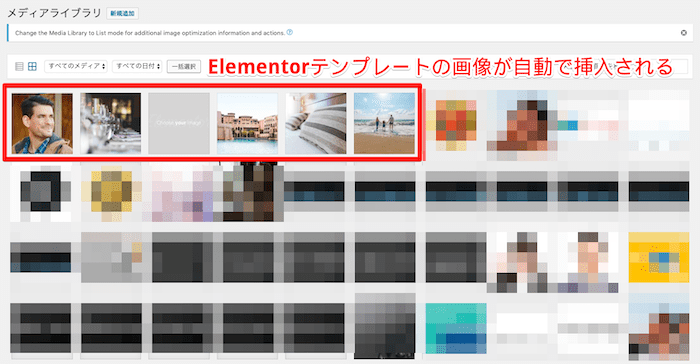
Task: Select the yellow background blurred thumbnail
Action: pyautogui.click(x=659, y=257)
